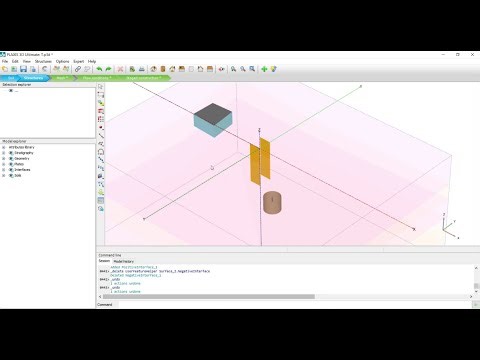480x360 pixels.
Task: Switch to the Model history tab
Action: point(124,261)
